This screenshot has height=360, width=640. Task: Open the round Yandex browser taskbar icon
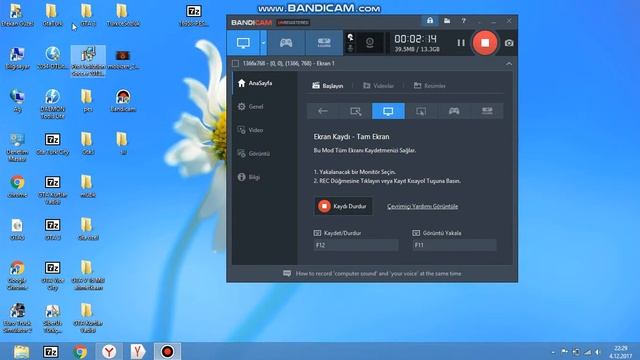click(x=109, y=352)
